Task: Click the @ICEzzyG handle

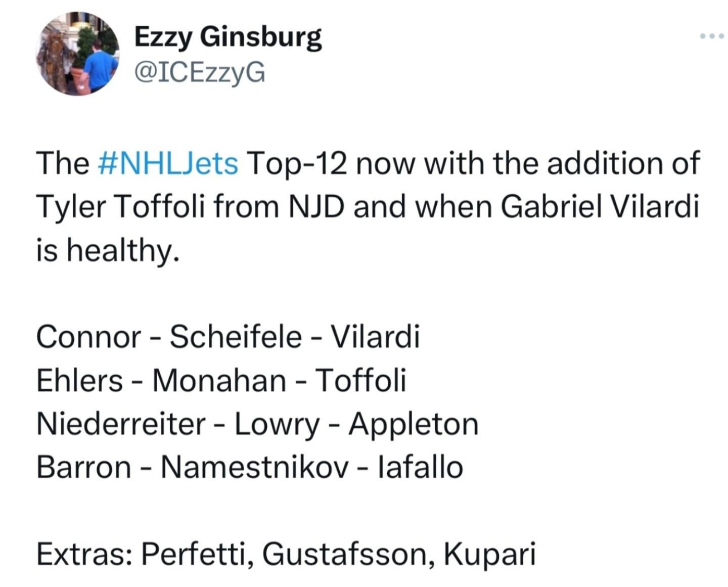Action: 199,73
